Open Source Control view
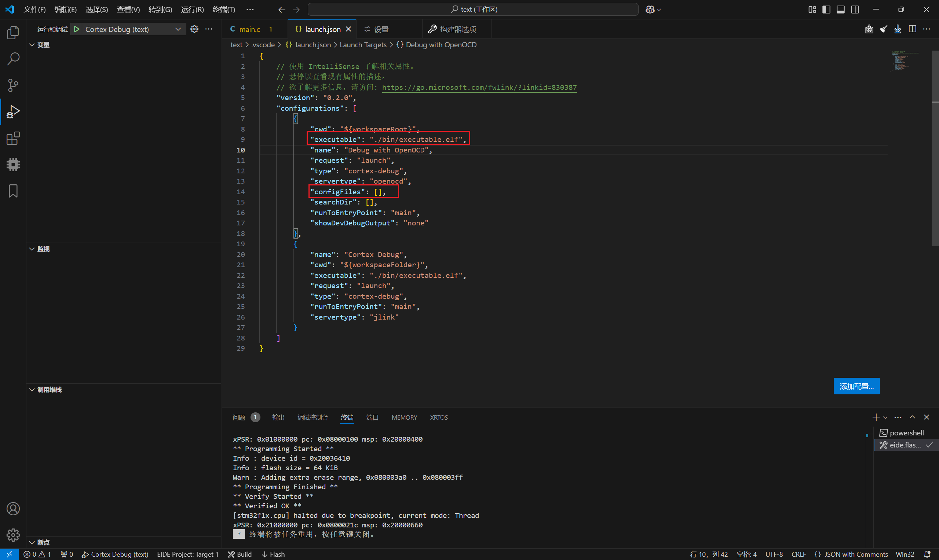The image size is (939, 560). pos(13,85)
